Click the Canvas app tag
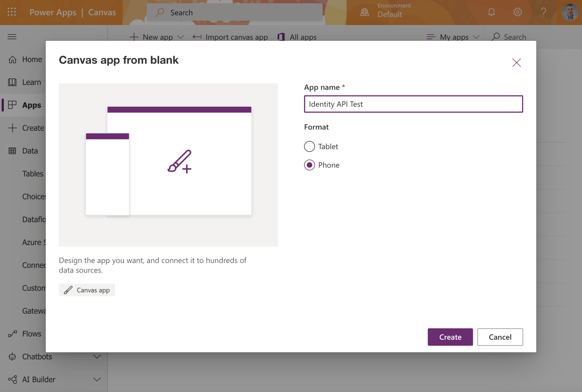Image resolution: width=582 pixels, height=392 pixels. (87, 290)
